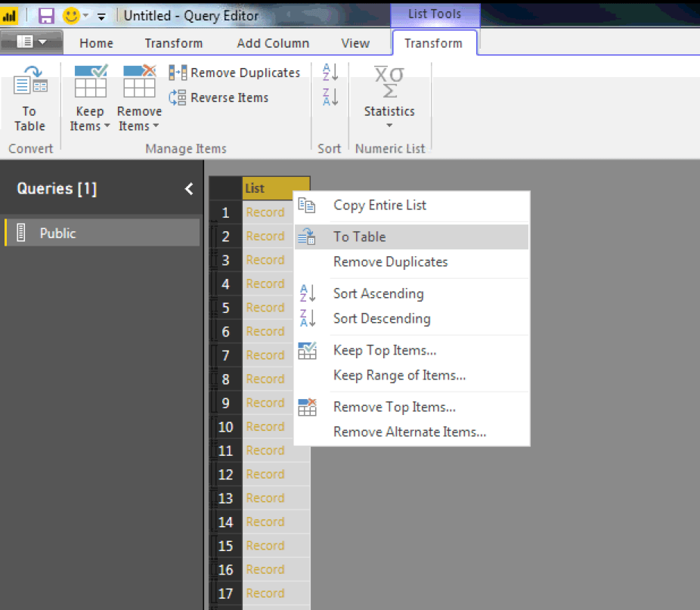The width and height of the screenshot is (700, 610).
Task: Click Remove Duplicates in the ribbon
Action: (x=234, y=73)
